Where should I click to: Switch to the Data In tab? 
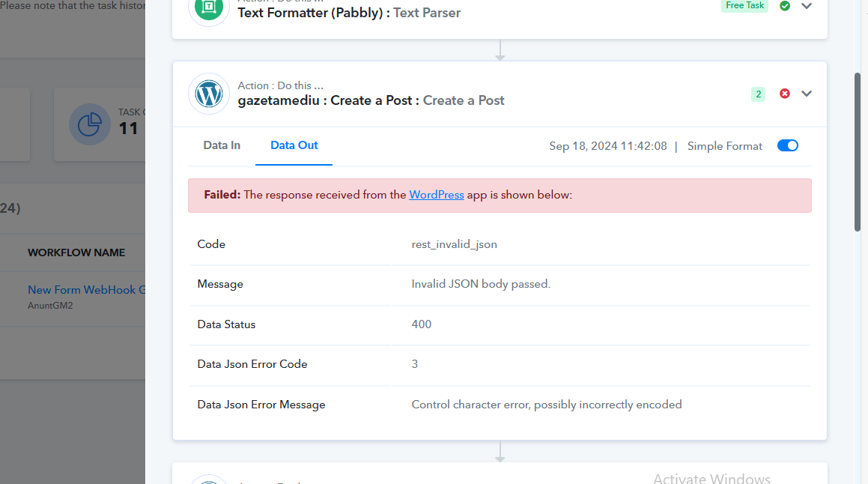tap(222, 145)
